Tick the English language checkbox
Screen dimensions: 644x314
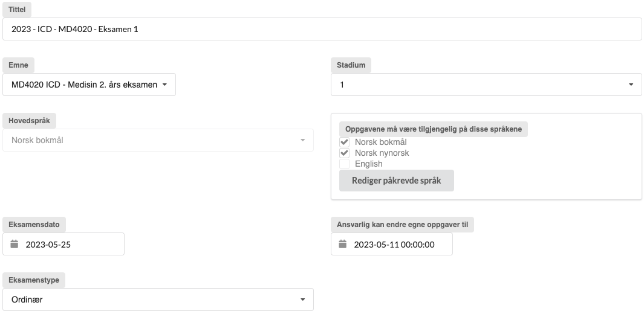[x=345, y=164]
